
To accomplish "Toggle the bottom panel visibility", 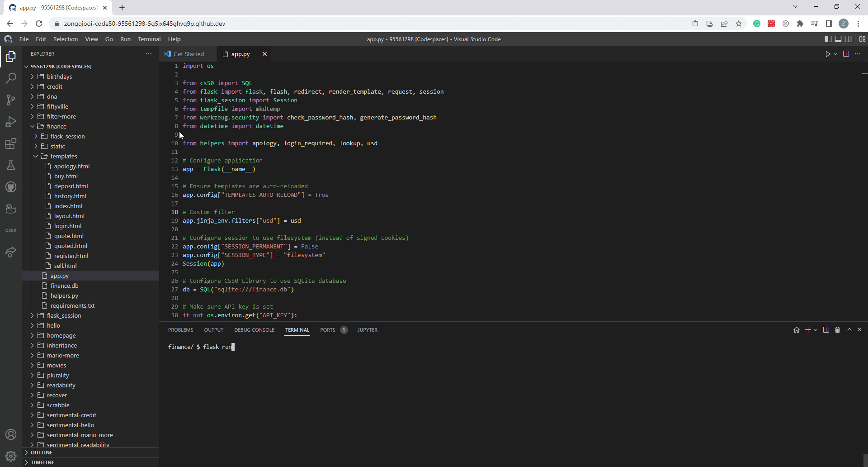I will pos(838,39).
